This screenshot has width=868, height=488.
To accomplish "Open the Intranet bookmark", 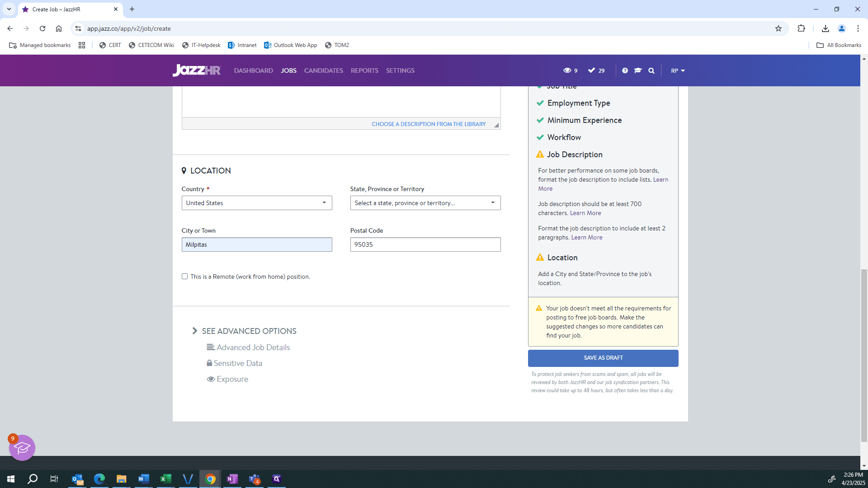I will (x=242, y=45).
